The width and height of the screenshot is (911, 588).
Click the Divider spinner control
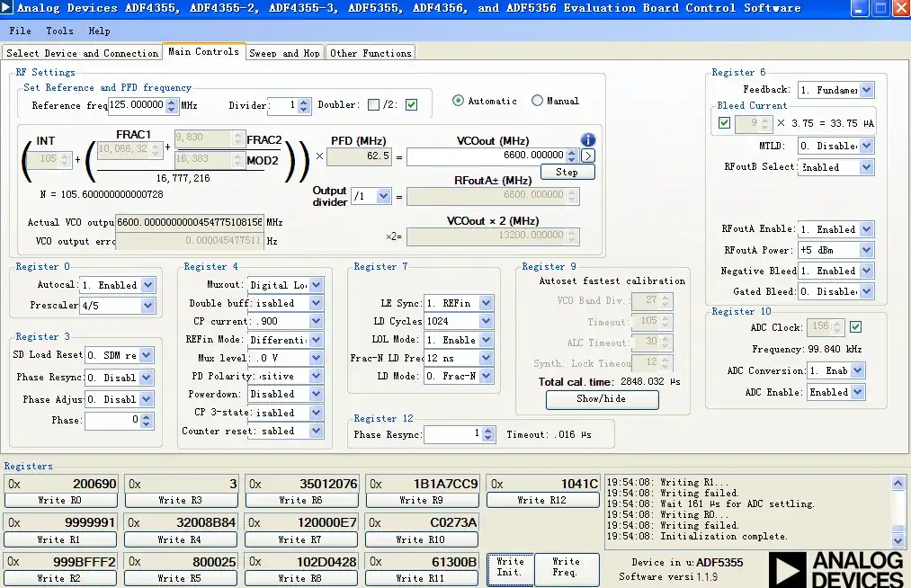point(303,105)
